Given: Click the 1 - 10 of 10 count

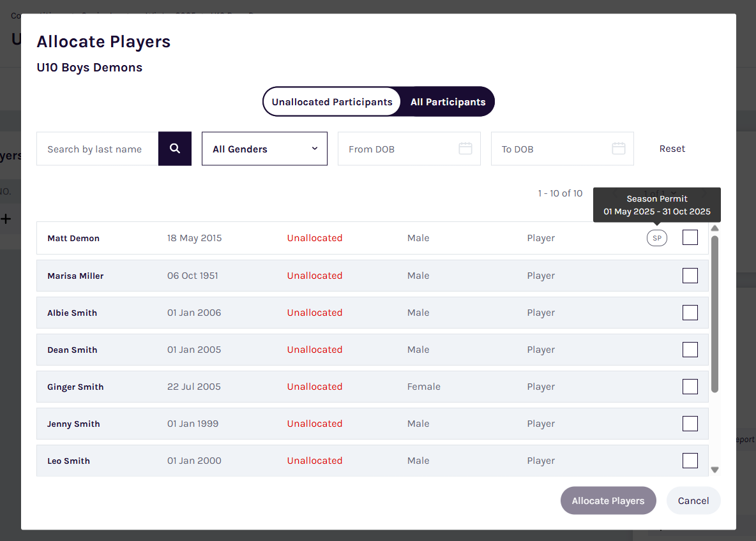Looking at the screenshot, I should pos(560,193).
